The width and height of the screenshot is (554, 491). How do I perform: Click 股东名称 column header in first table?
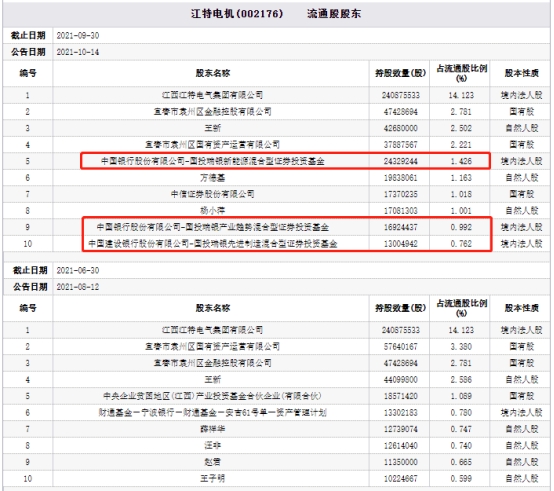[213, 73]
